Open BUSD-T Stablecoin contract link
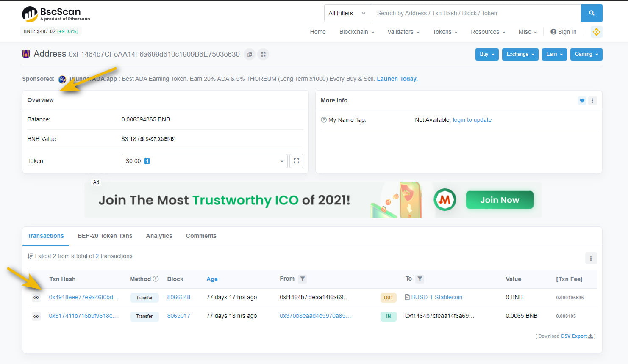The height and width of the screenshot is (364, 628). coord(436,297)
